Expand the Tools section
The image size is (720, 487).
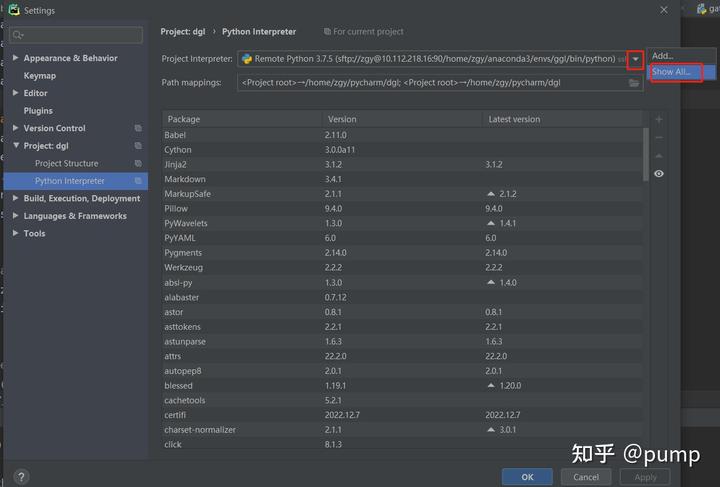(x=15, y=233)
